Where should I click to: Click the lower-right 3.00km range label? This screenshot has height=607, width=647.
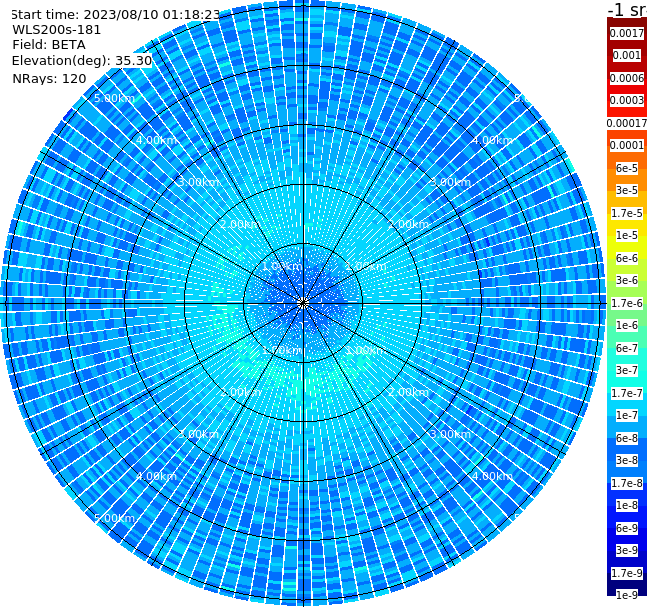451,434
